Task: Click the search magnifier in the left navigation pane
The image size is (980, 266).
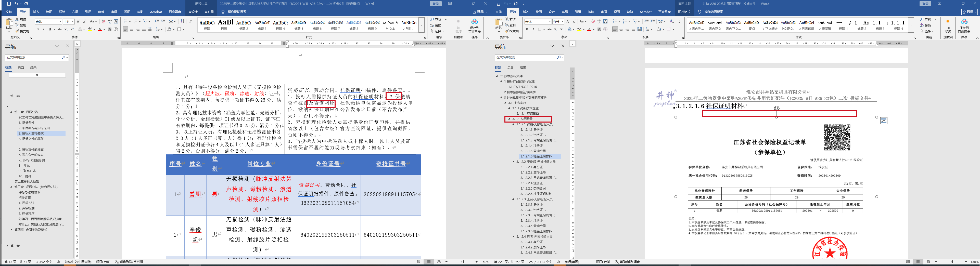Action: pos(63,57)
